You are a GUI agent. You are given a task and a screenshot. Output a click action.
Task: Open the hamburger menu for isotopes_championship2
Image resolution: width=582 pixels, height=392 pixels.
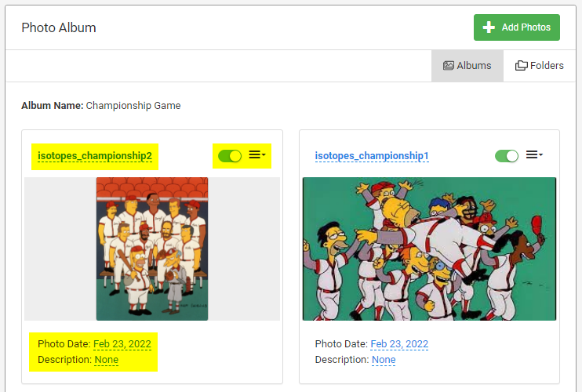pos(255,154)
